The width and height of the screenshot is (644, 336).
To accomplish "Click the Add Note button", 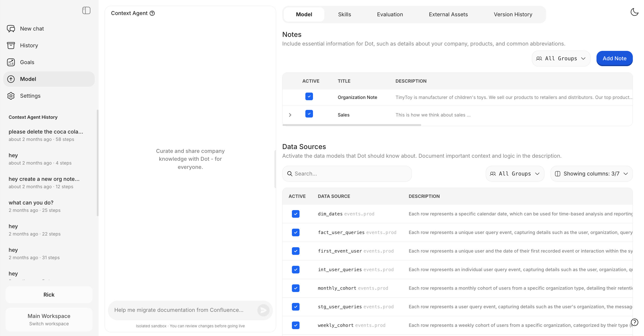I will pyautogui.click(x=614, y=59).
